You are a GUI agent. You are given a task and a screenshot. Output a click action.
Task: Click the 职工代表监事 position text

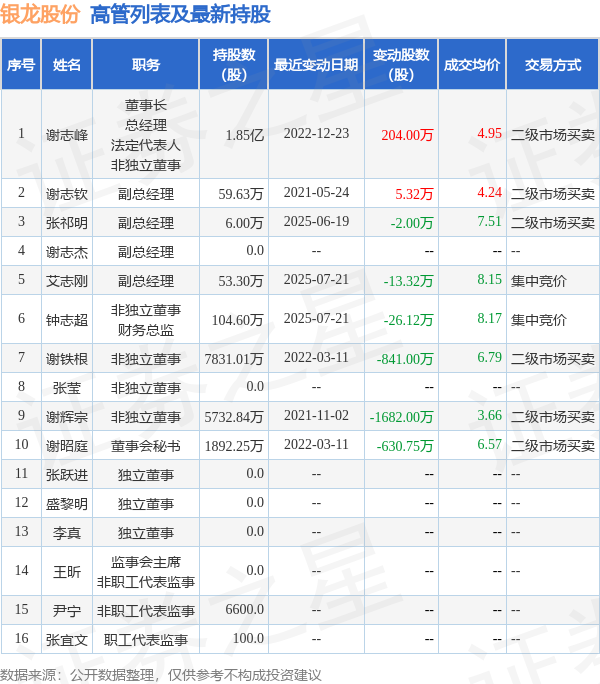146,640
